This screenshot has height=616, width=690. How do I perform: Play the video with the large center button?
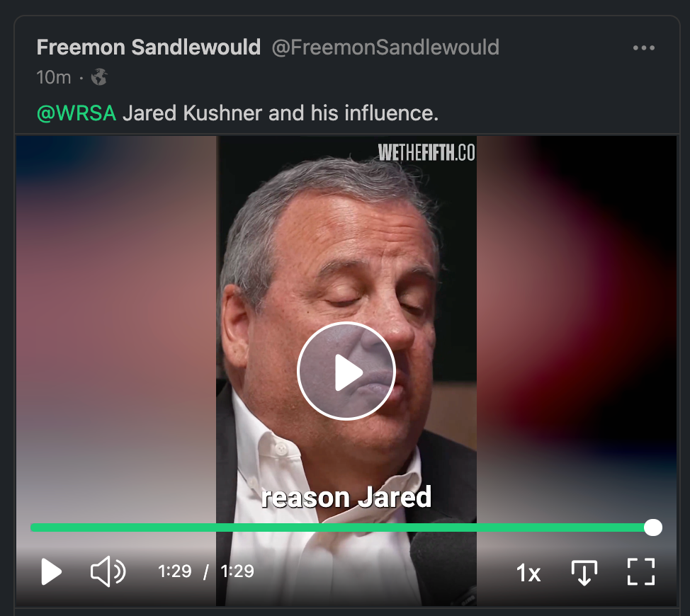pos(346,371)
